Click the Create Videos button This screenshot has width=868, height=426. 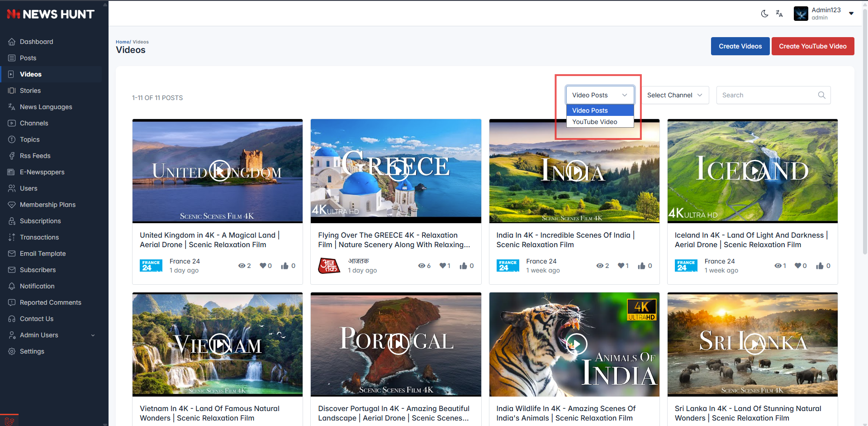tap(740, 46)
